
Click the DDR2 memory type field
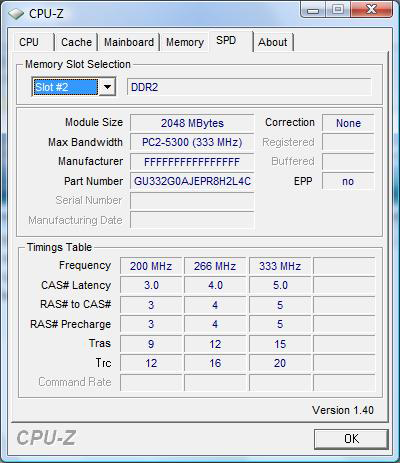coord(249,87)
